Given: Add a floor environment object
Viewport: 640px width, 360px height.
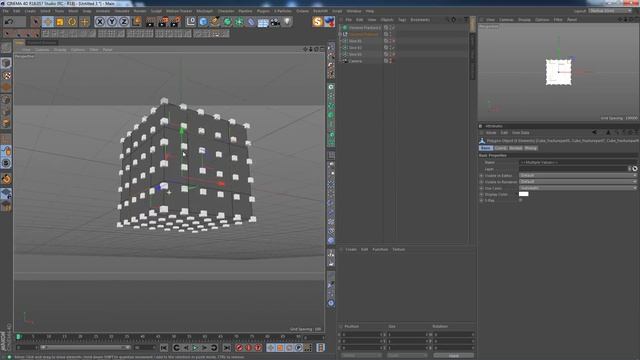Looking at the screenshot, I should click(263, 22).
